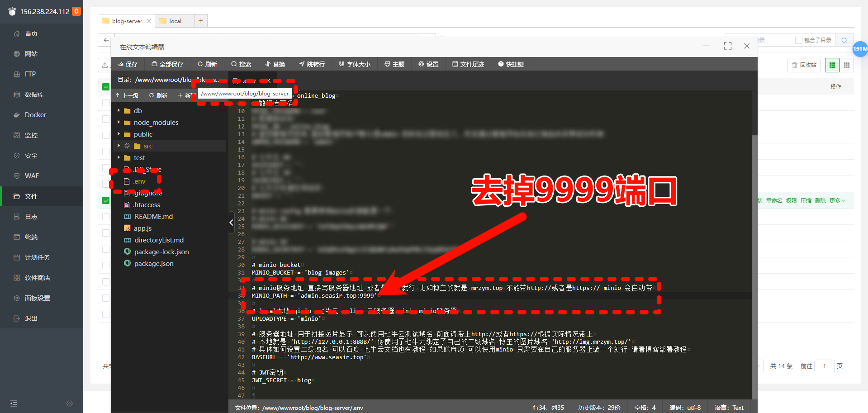
Task: Open 面板设置 in the left sidebar
Action: (38, 298)
